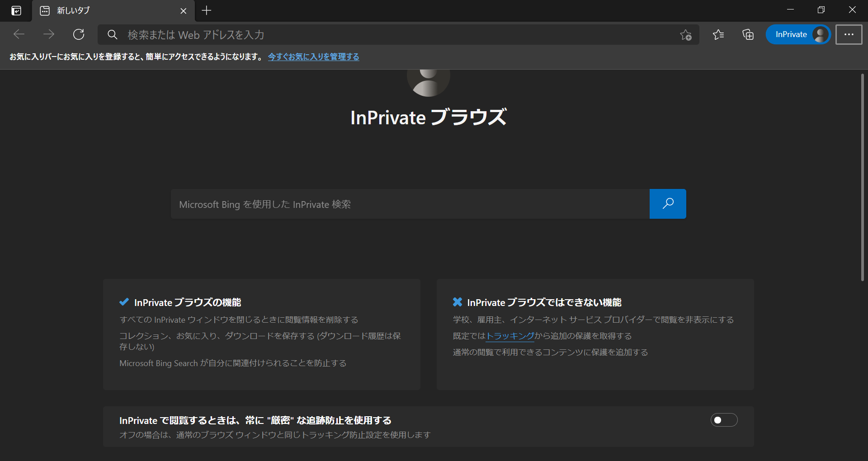
Task: Reload the current page
Action: coord(79,34)
